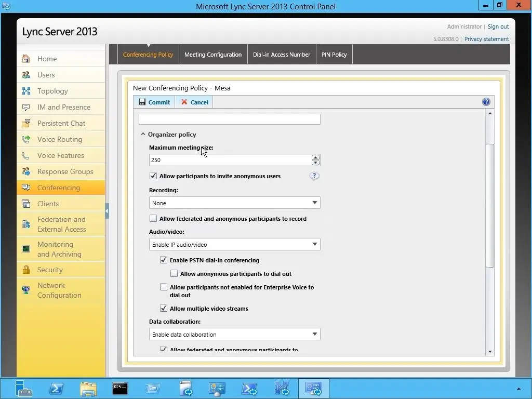Viewport: 532px width, 399px height.
Task: Open the Data collaboration dropdown
Action: (x=234, y=334)
